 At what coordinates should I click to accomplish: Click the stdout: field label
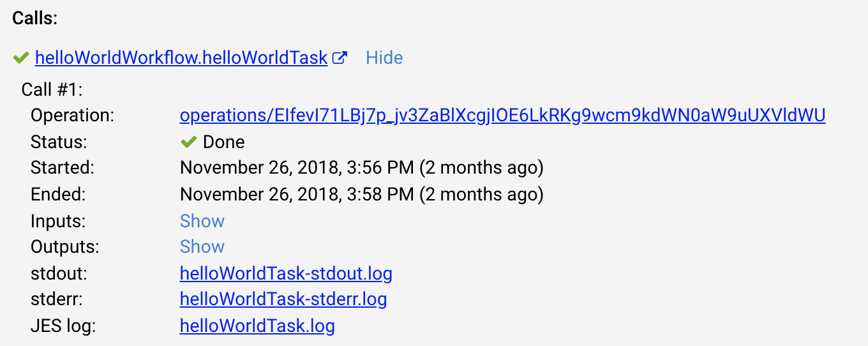(x=59, y=274)
